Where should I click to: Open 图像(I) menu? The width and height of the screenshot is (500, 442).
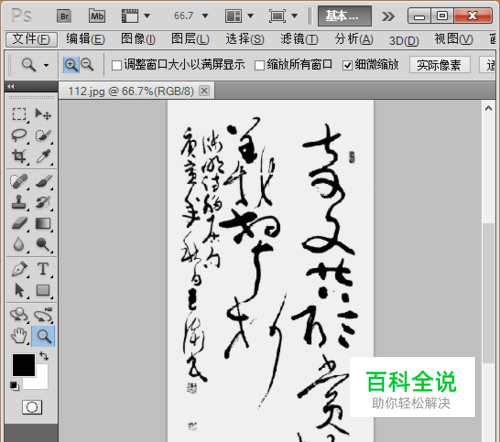[x=138, y=40]
